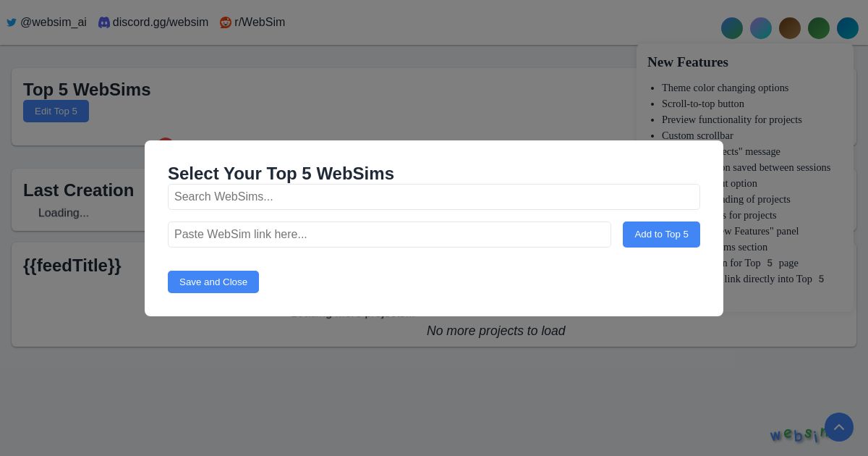
Task: Click the Twitter bird icon
Action: 12,22
